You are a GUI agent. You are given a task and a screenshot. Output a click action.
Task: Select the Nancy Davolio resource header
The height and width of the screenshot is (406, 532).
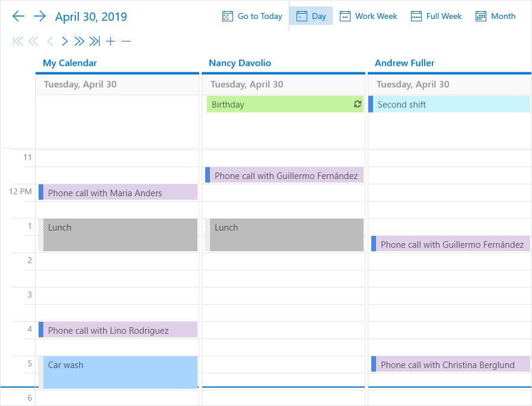point(240,63)
